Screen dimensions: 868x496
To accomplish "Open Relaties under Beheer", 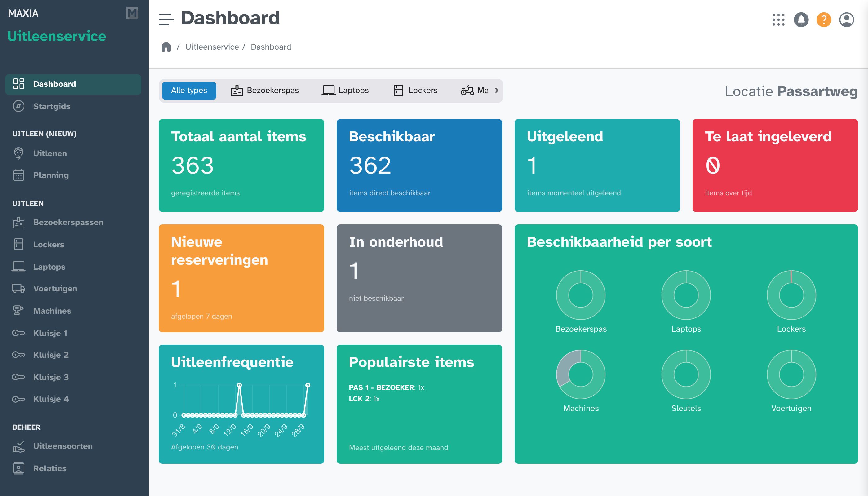I will pyautogui.click(x=73, y=468).
